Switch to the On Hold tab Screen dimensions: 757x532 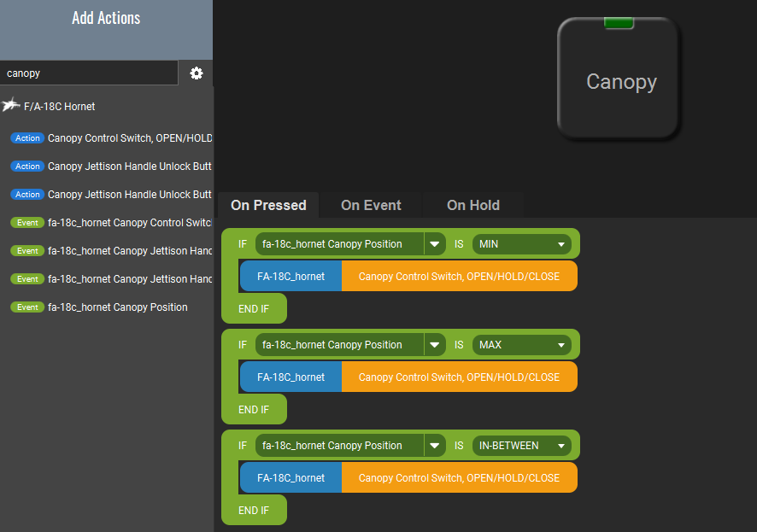click(x=473, y=206)
